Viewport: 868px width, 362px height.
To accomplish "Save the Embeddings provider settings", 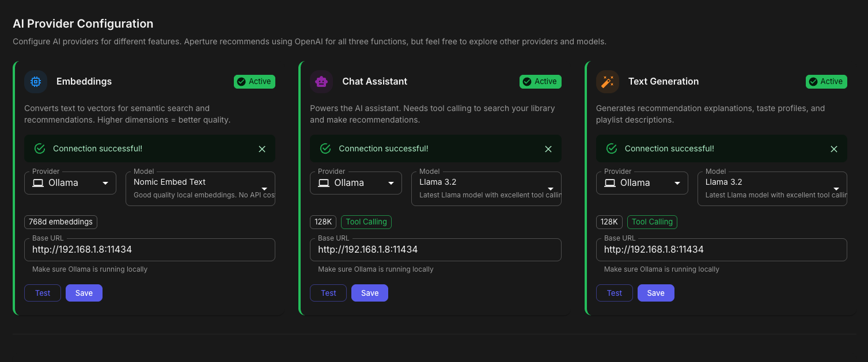I will [84, 293].
